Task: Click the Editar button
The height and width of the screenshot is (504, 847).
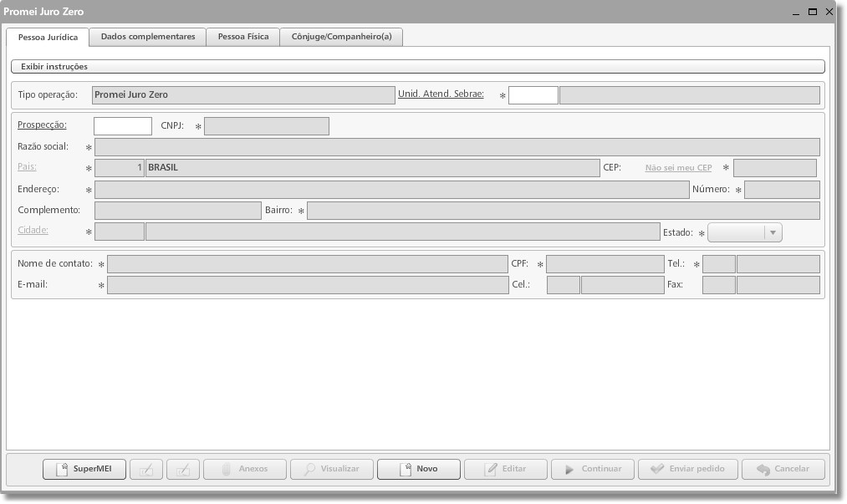Action: coord(506,469)
